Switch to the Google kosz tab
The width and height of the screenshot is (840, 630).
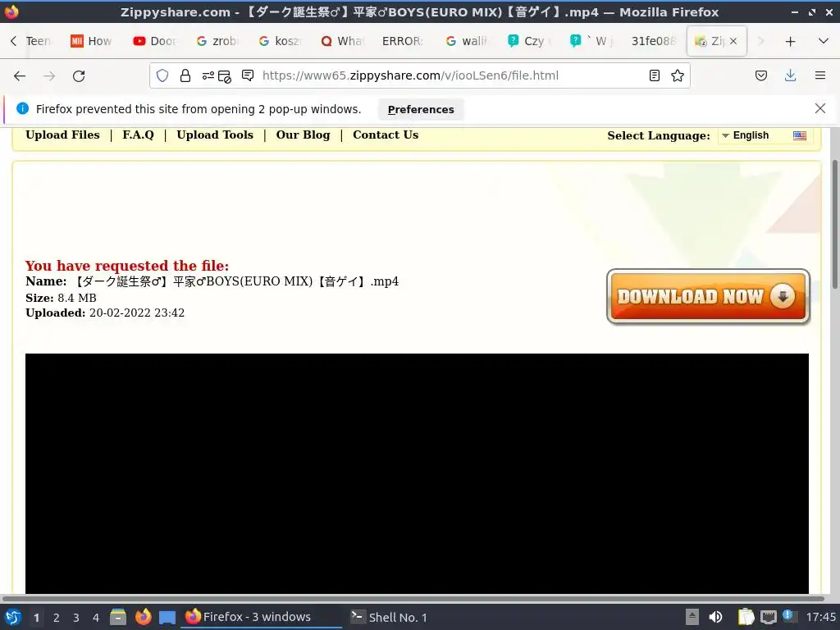(280, 41)
